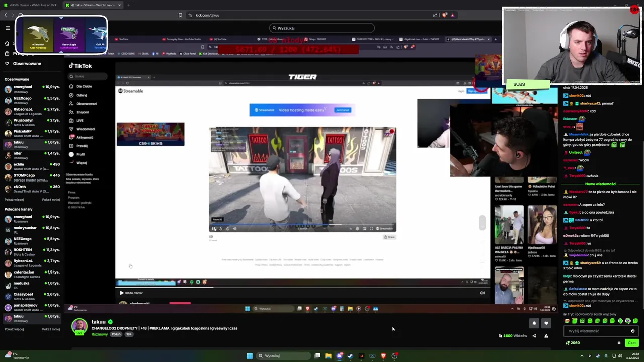Collapse recommended list with Pokaż mniej

point(51,329)
